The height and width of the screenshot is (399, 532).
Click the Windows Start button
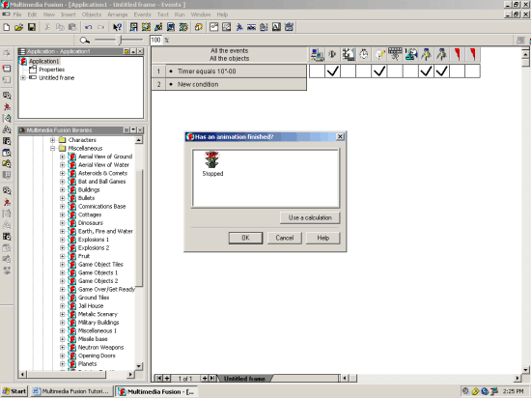(x=14, y=391)
